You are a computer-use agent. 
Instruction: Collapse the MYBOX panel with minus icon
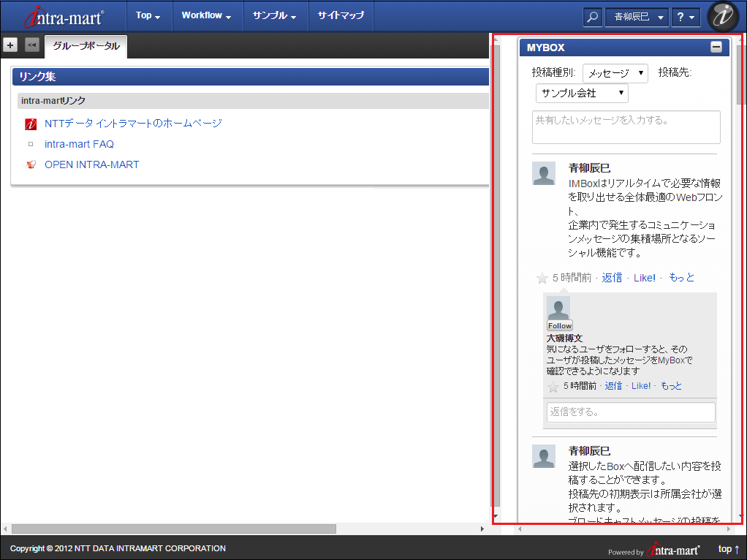(716, 48)
